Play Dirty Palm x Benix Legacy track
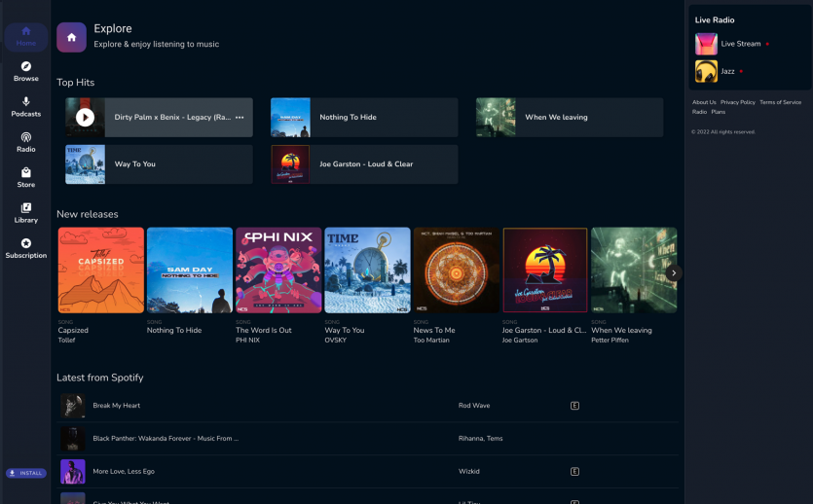813x504 pixels. [85, 118]
